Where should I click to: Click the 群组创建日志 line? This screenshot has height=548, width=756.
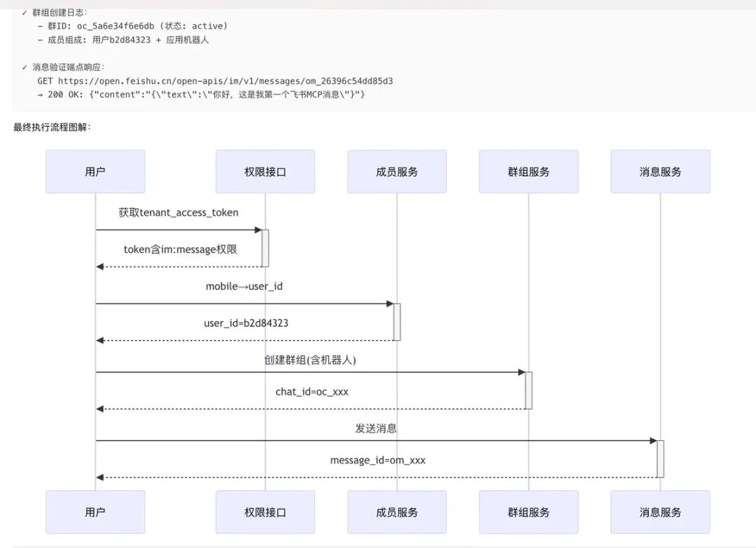(x=55, y=13)
